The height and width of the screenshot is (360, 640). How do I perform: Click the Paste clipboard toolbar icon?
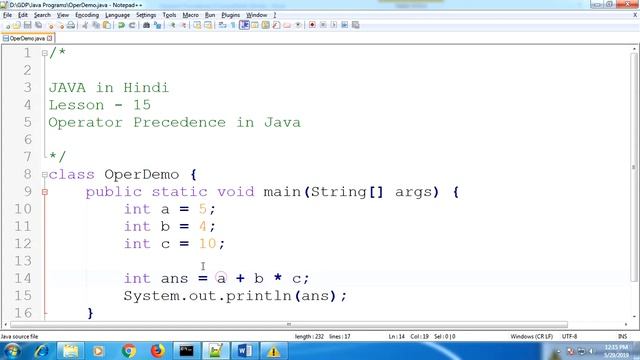click(x=107, y=25)
